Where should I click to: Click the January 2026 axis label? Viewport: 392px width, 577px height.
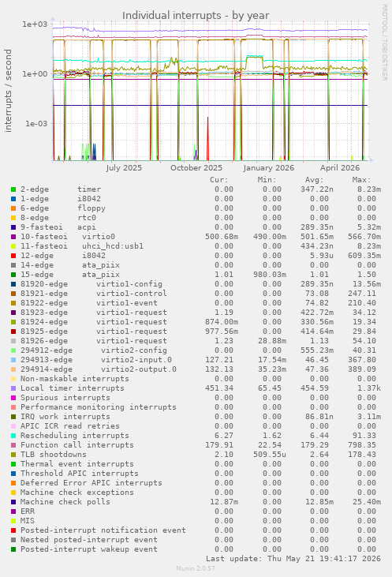click(x=268, y=168)
